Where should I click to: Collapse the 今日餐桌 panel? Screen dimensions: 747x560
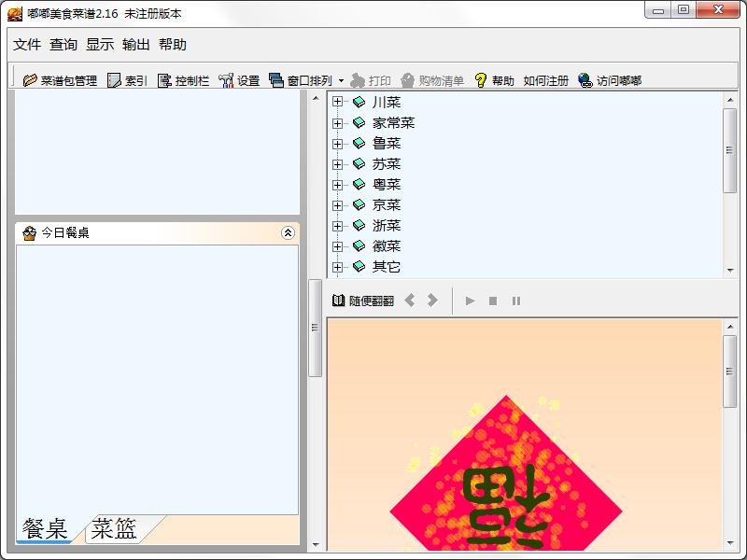coord(288,233)
